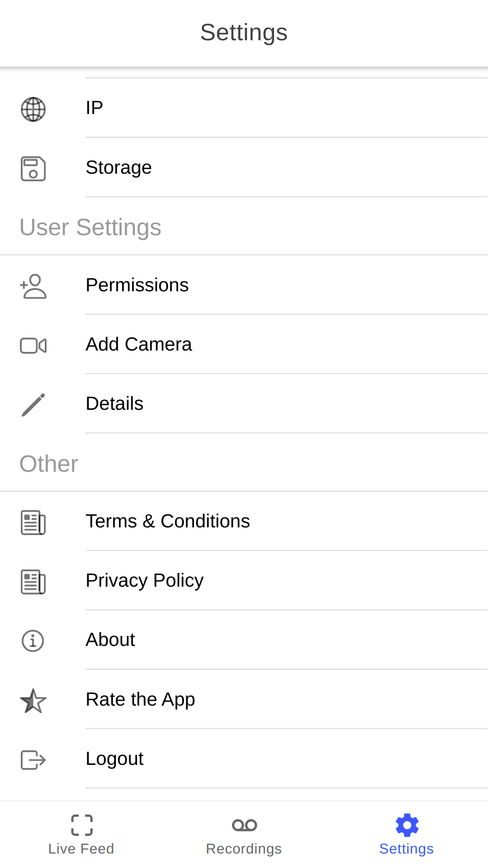488x868 pixels.
Task: Click the info circle About icon
Action: pyautogui.click(x=33, y=641)
